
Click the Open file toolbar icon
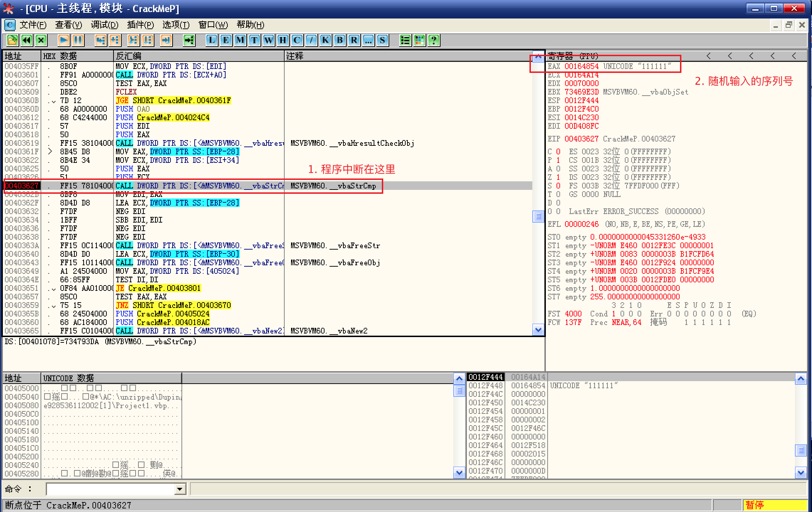coord(12,40)
